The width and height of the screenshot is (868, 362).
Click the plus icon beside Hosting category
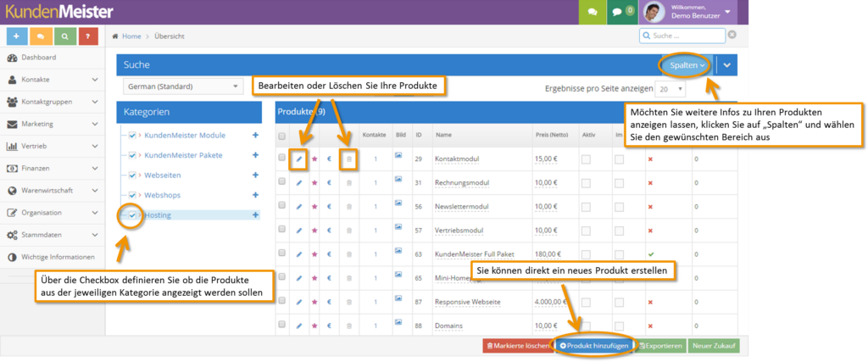pyautogui.click(x=255, y=214)
